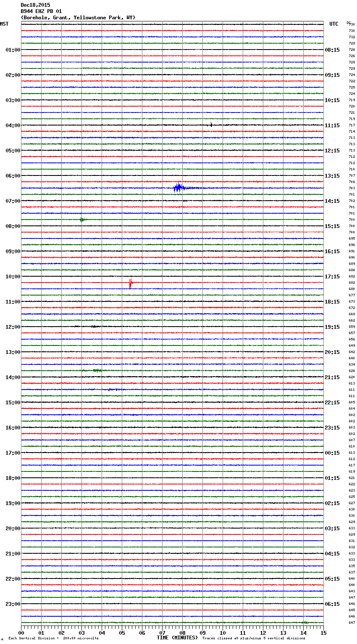Click the "00" minute label on bottom axis
The width and height of the screenshot is (357, 644).
point(21,633)
